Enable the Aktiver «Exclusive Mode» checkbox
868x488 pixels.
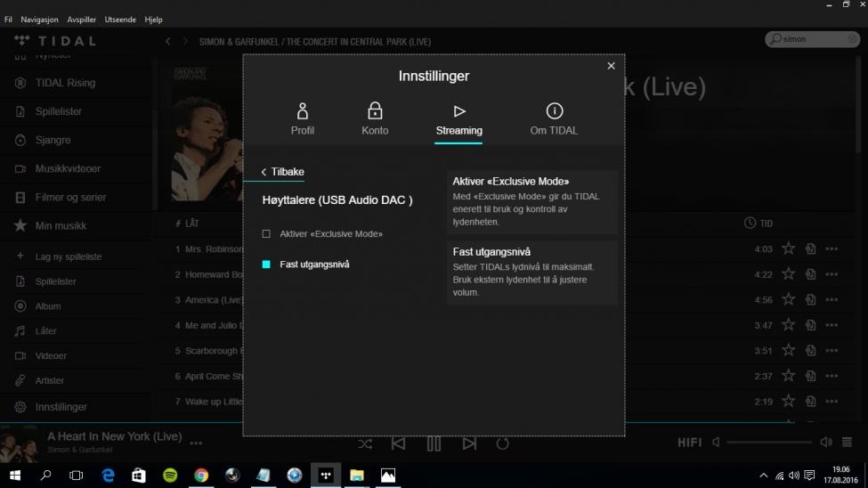pyautogui.click(x=266, y=234)
